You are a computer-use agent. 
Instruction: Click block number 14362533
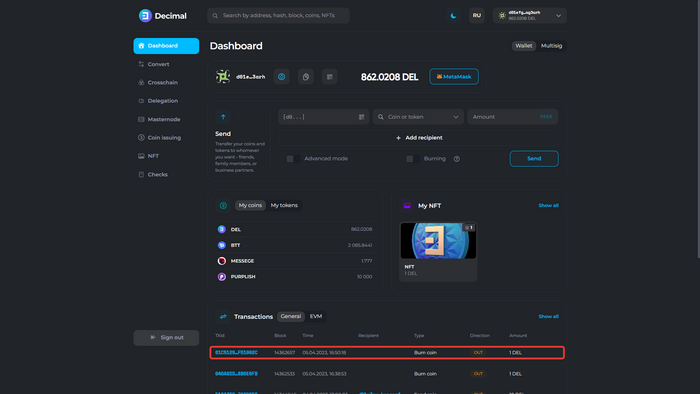point(284,374)
